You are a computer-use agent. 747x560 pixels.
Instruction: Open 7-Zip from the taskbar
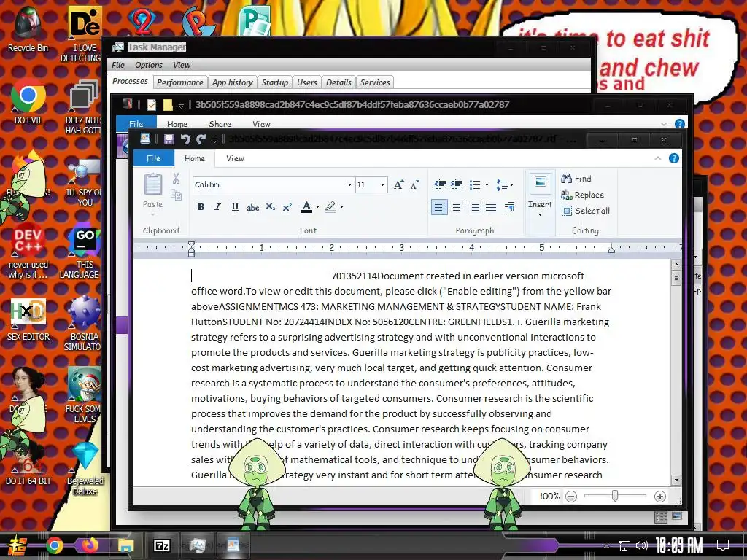point(161,545)
